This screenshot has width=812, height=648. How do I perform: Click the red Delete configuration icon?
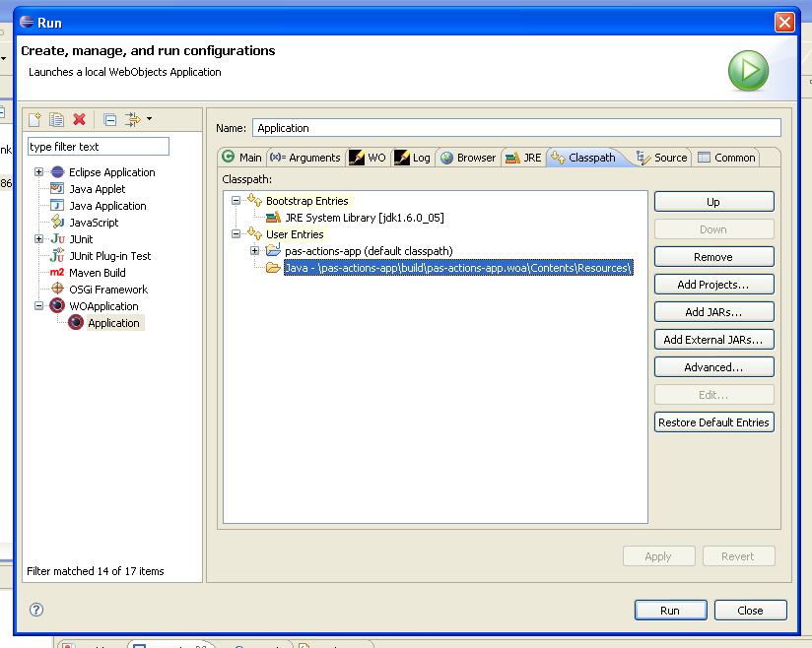click(80, 119)
